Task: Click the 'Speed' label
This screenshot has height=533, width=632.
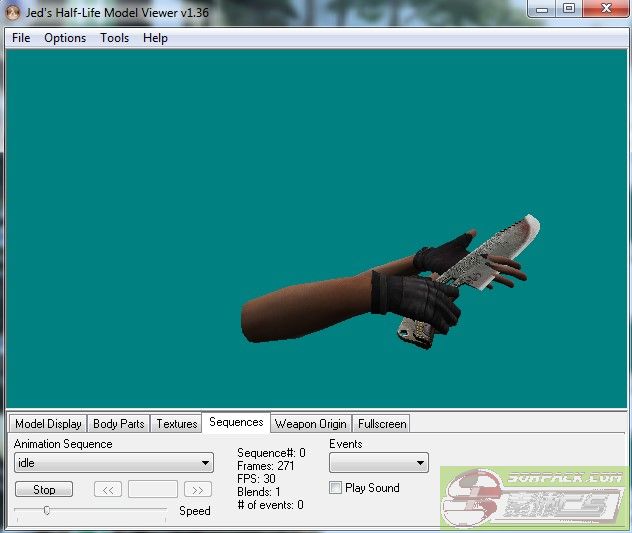Action: click(195, 511)
